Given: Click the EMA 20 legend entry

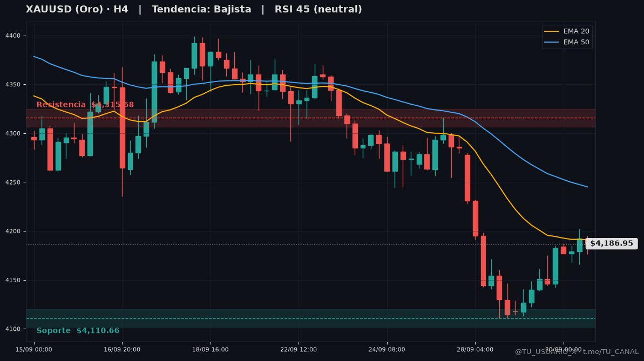Looking at the screenshot, I should click(x=567, y=31).
